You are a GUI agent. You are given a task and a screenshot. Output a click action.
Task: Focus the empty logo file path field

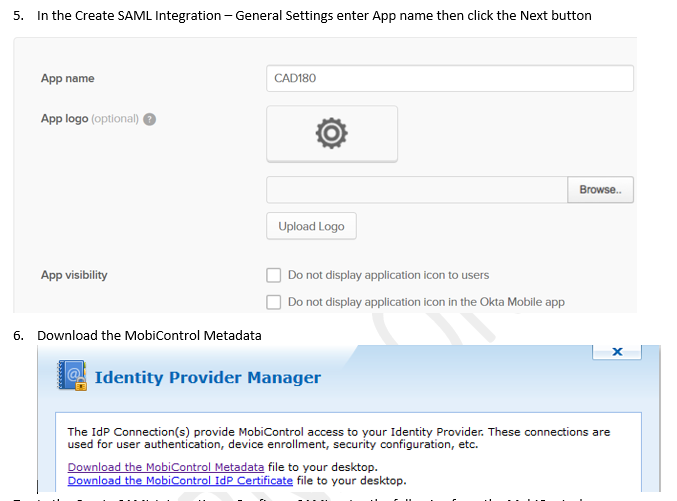[x=416, y=190]
